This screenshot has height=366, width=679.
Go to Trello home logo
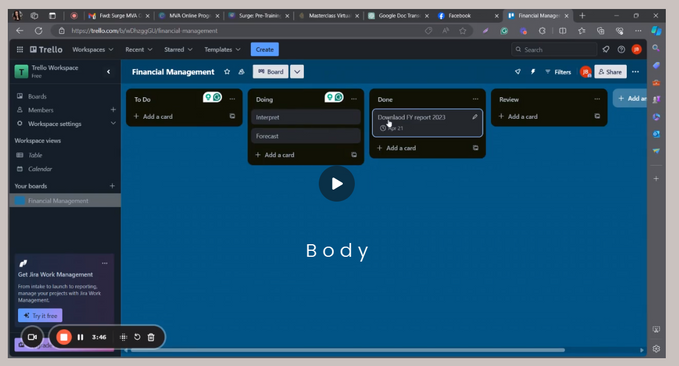tap(46, 49)
